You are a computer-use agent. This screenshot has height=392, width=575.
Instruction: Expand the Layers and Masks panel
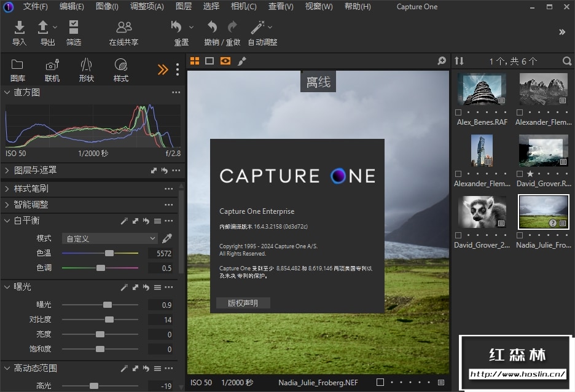click(7, 170)
